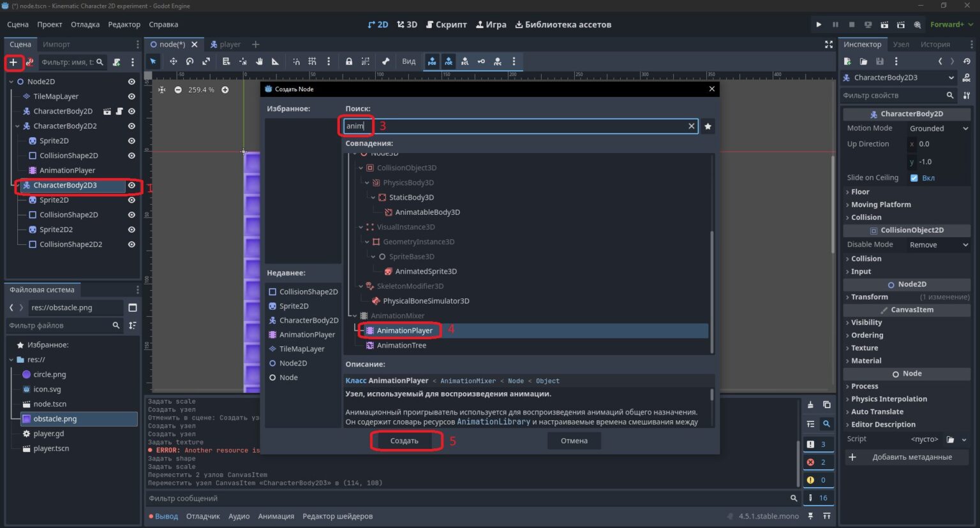Select player.gd file in FileSystem
The height and width of the screenshot is (528, 980).
tap(48, 434)
